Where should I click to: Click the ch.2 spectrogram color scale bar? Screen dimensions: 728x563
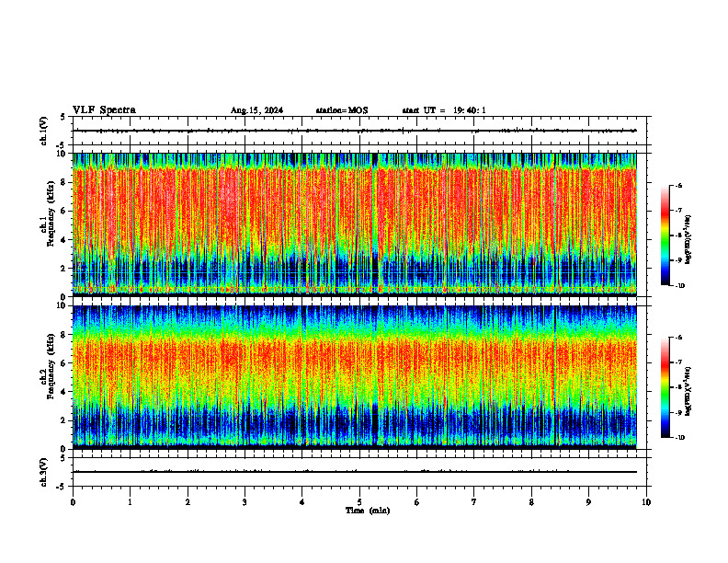(665, 387)
